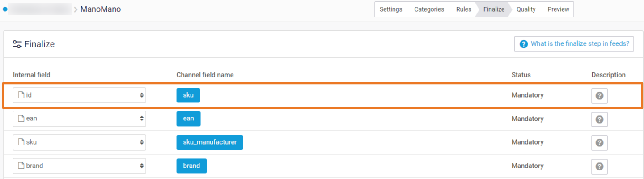Show description help for brand row
Viewport: 644px width, 179px height.
599,166
